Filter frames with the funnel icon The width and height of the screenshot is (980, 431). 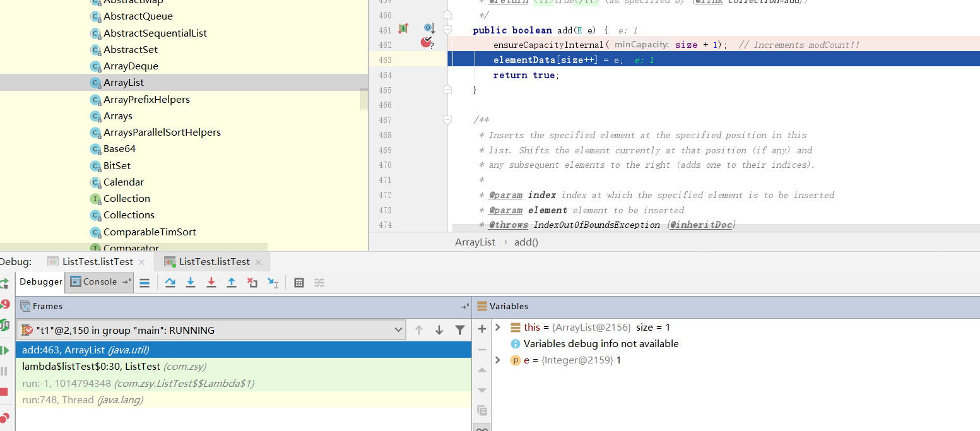(x=460, y=330)
